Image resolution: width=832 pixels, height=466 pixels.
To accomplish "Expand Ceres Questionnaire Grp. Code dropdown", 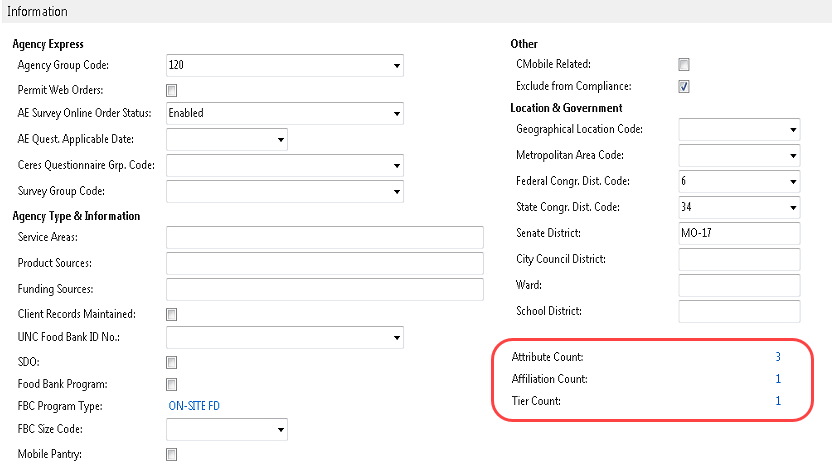I will (396, 165).
